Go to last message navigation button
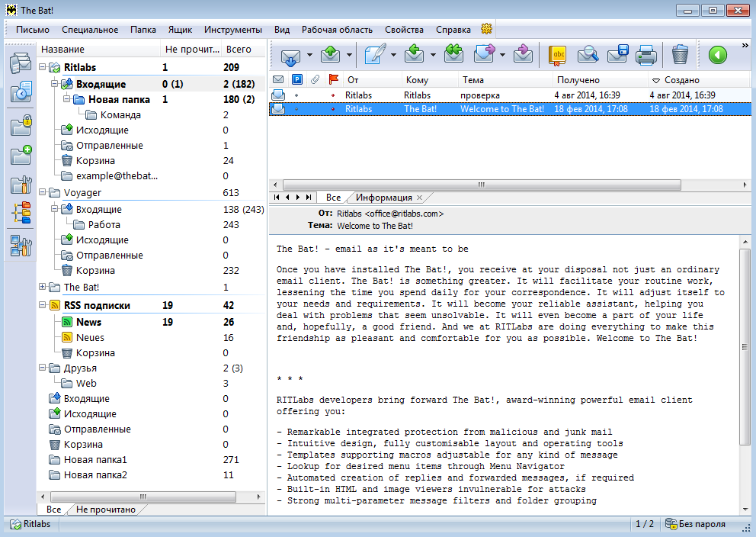 pyautogui.click(x=308, y=198)
